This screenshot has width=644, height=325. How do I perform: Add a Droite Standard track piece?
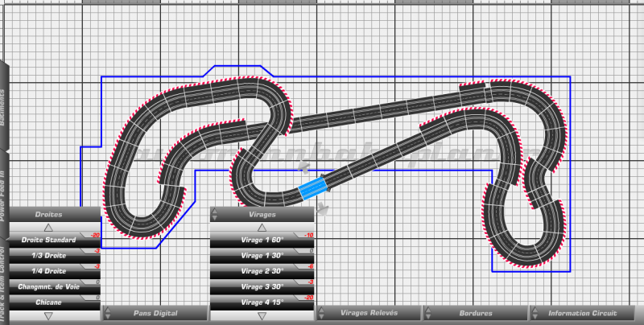pos(50,241)
